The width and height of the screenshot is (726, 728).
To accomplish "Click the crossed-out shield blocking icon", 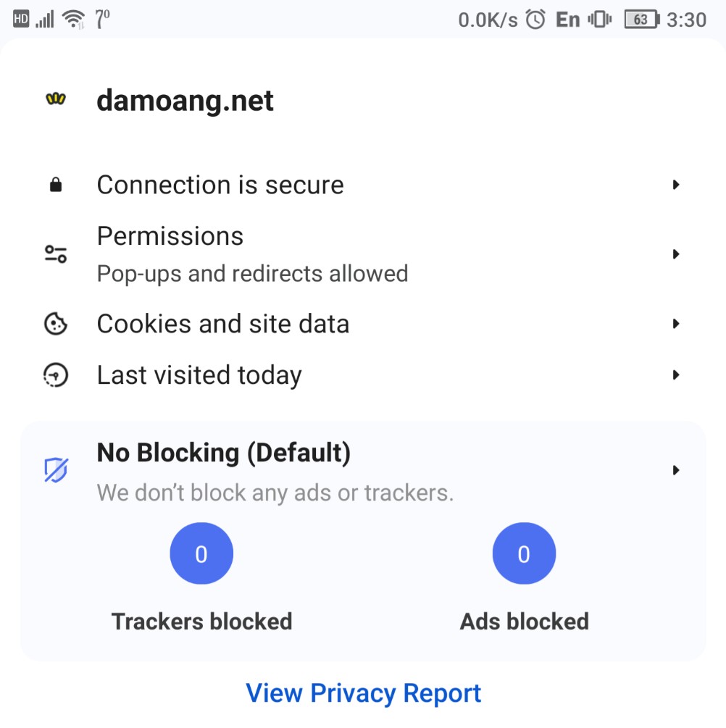I will (57, 470).
